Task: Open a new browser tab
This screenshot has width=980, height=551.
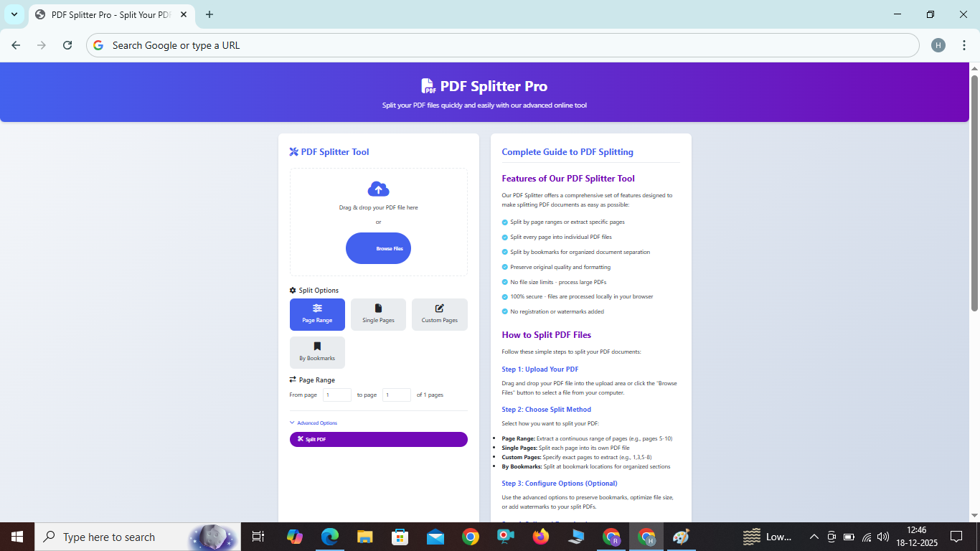Action: point(209,14)
